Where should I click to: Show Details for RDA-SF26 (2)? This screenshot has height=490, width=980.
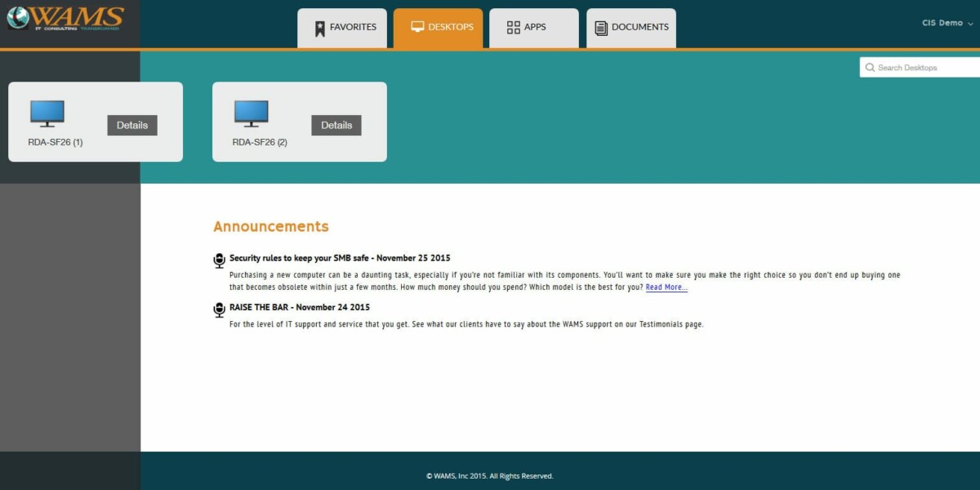coord(336,125)
